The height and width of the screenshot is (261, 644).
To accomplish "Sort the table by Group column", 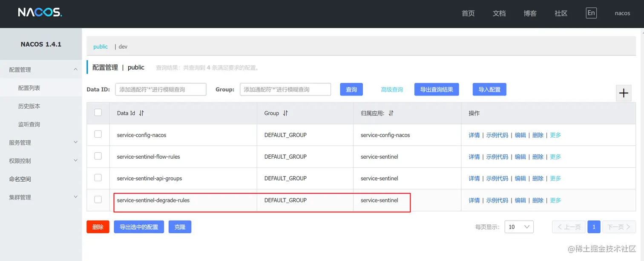I will coord(285,113).
